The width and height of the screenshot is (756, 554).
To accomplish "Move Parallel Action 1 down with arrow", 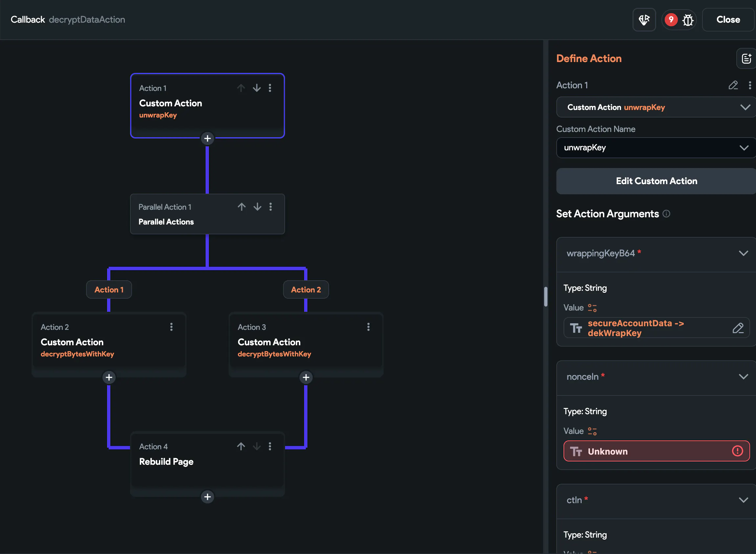I will [x=257, y=206].
